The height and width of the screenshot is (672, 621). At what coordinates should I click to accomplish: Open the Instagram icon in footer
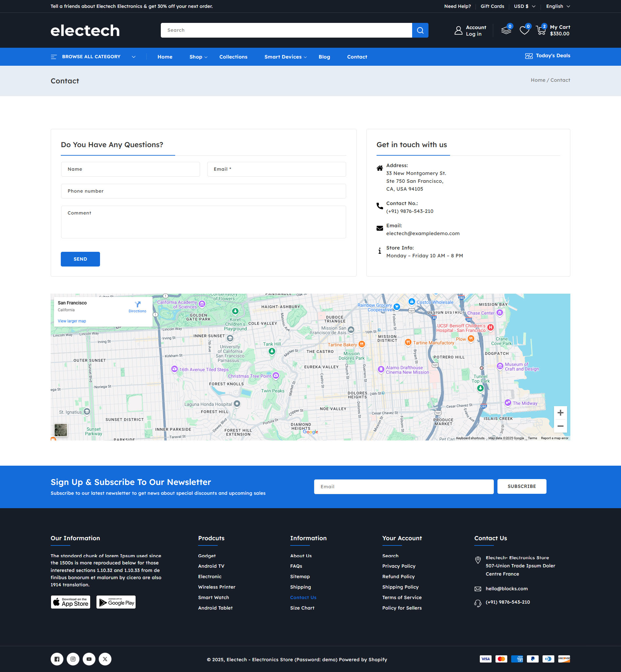click(x=73, y=659)
